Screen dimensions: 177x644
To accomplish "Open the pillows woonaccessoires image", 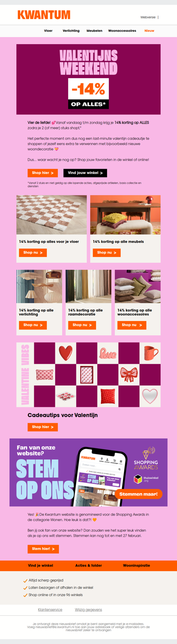I will pyautogui.click(x=138, y=286).
